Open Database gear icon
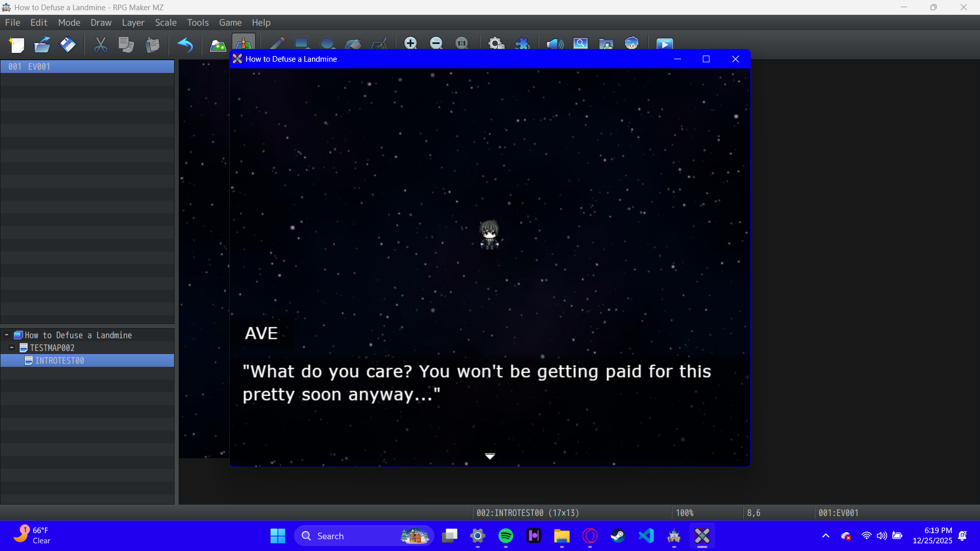 (496, 43)
